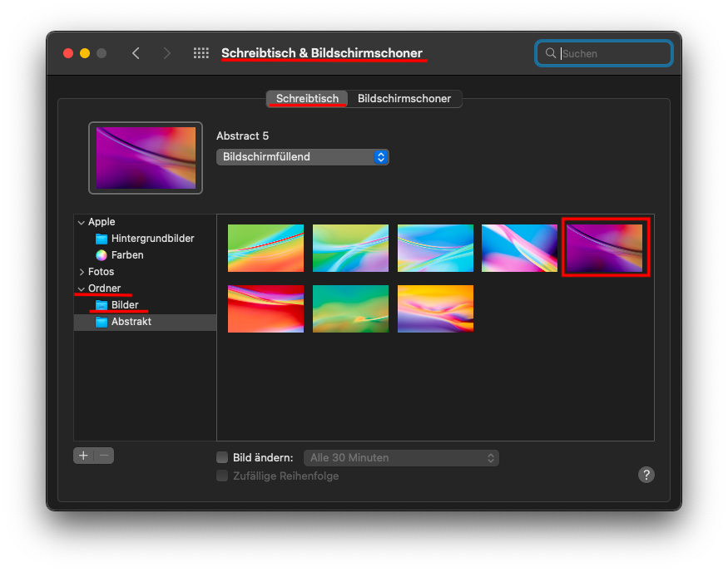The width and height of the screenshot is (728, 572).
Task: Expand the Fotos section
Action: coord(82,272)
